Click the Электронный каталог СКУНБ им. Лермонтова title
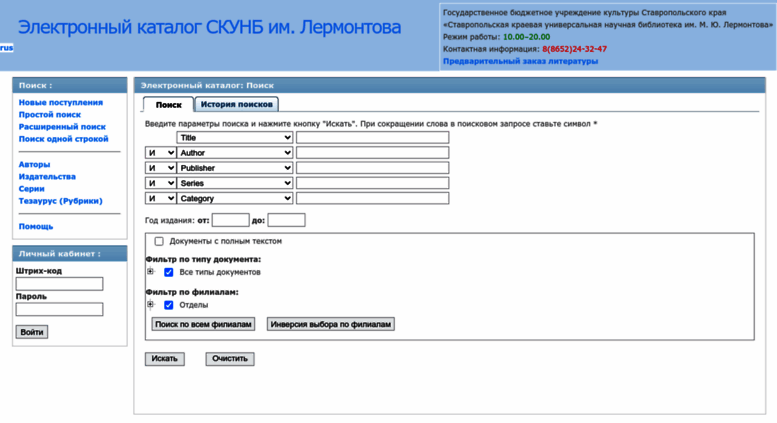Viewport: 777px width, 423px height. coord(210,27)
